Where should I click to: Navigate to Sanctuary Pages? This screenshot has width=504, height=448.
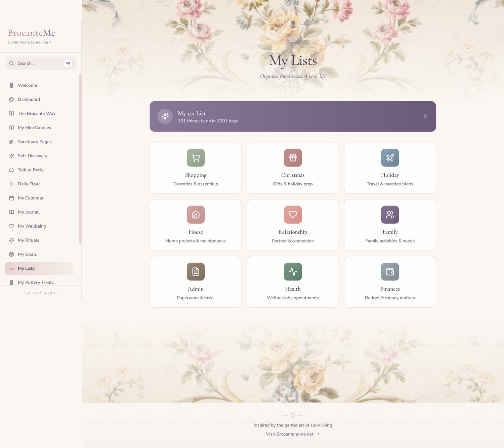point(39,142)
